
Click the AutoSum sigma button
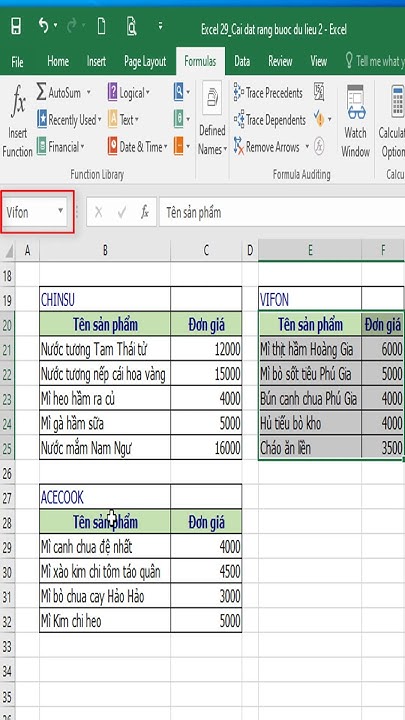[x=58, y=93]
